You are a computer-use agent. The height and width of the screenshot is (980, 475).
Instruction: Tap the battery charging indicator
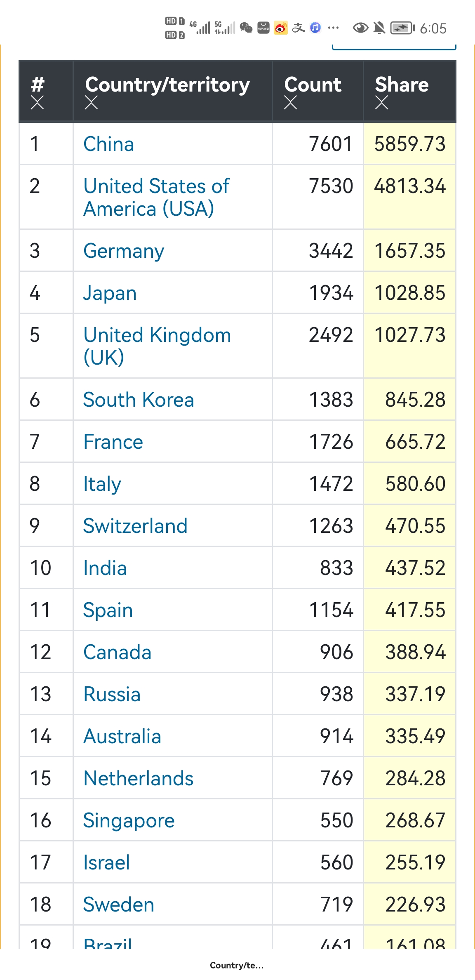402,28
